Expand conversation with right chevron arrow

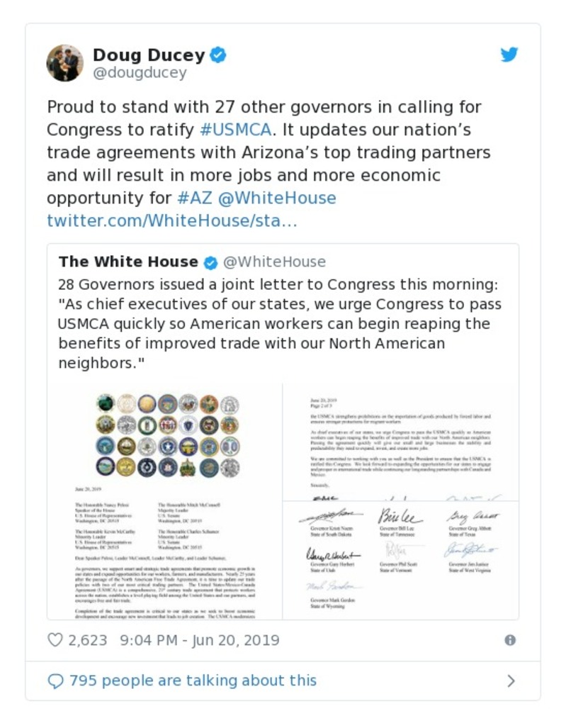(511, 681)
